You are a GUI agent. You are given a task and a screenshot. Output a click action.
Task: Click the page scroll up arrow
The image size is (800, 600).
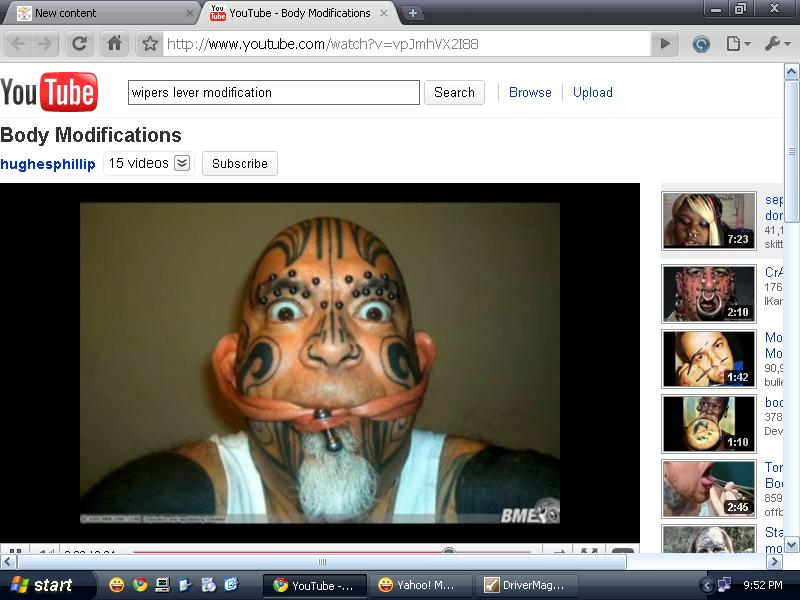[791, 72]
